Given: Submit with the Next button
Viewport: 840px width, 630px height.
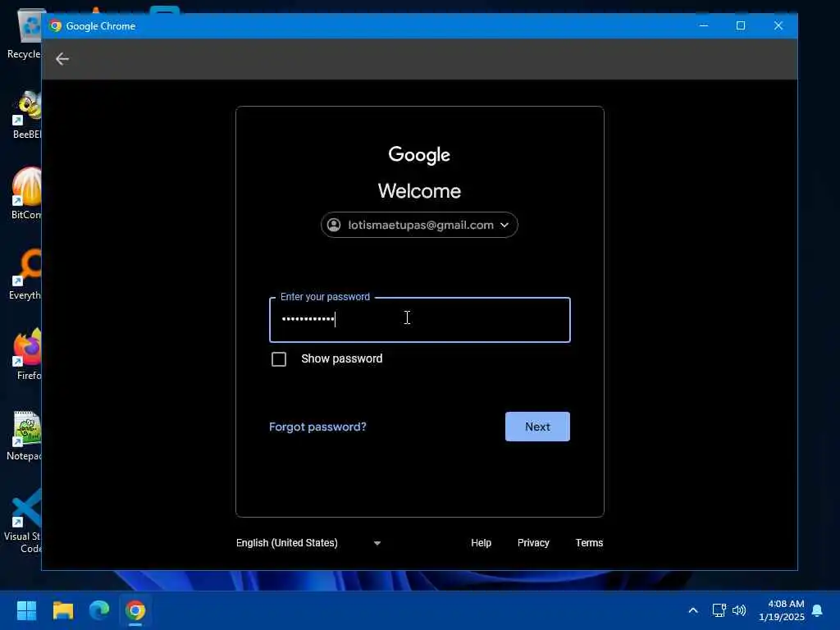Looking at the screenshot, I should pos(537,427).
